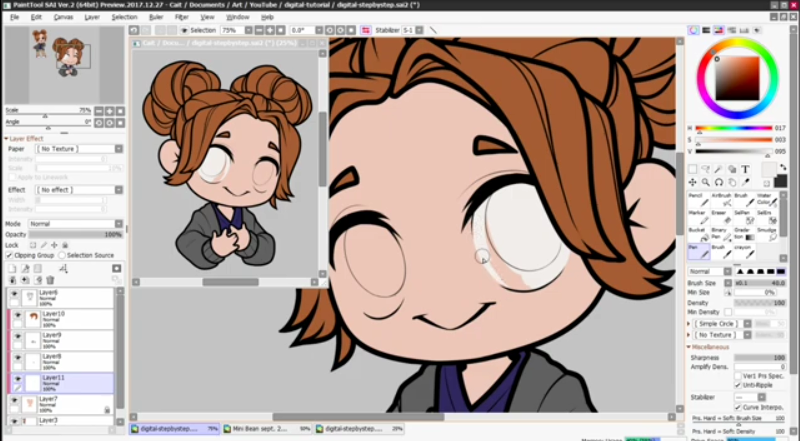Select the Eraser tool
This screenshot has height=441, width=800.
(x=721, y=217)
